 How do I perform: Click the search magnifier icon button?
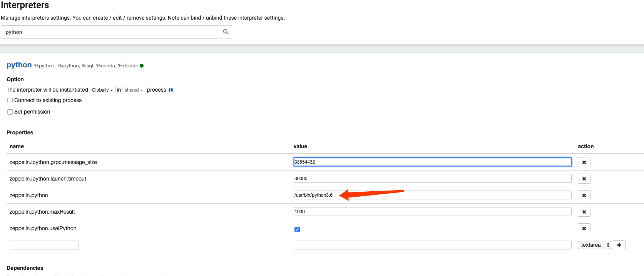[x=226, y=32]
